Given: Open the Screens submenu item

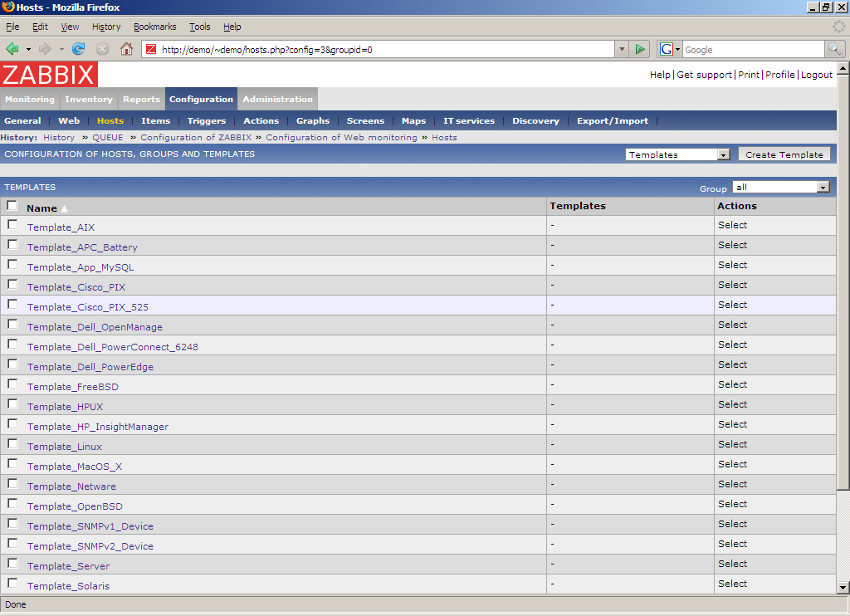Looking at the screenshot, I should [365, 121].
